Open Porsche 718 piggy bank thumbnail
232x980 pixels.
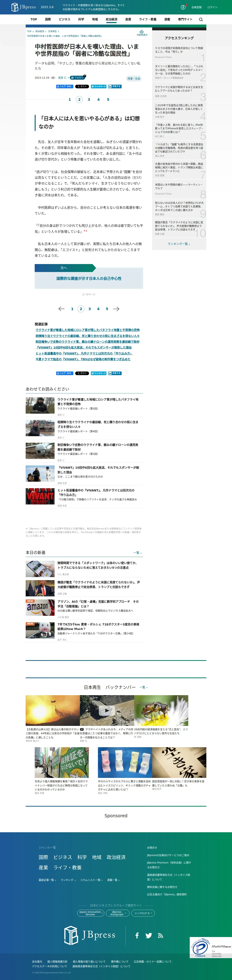[40, 630]
